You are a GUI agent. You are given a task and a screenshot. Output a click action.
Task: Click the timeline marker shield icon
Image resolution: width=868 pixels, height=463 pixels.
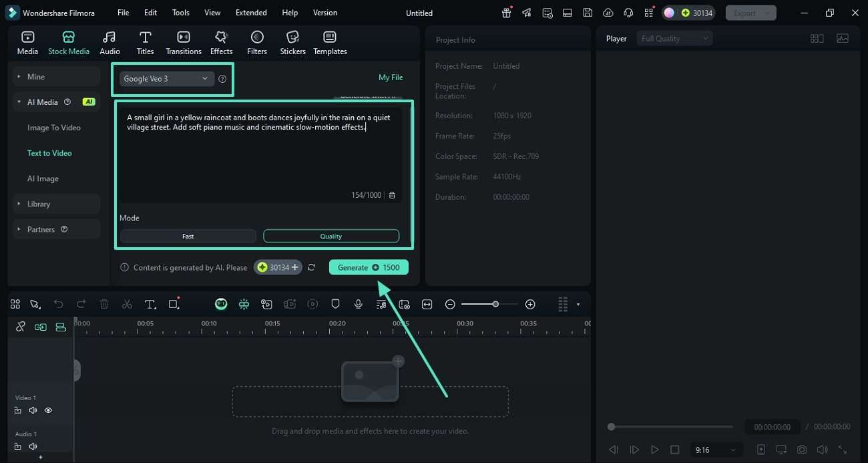coord(336,305)
